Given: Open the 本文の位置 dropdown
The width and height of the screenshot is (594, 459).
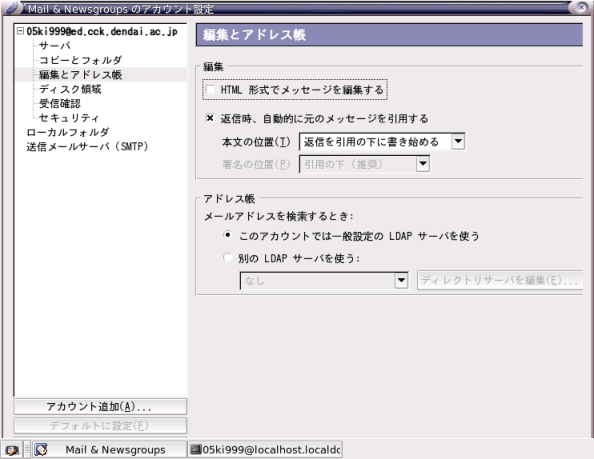Looking at the screenshot, I should point(382,142).
